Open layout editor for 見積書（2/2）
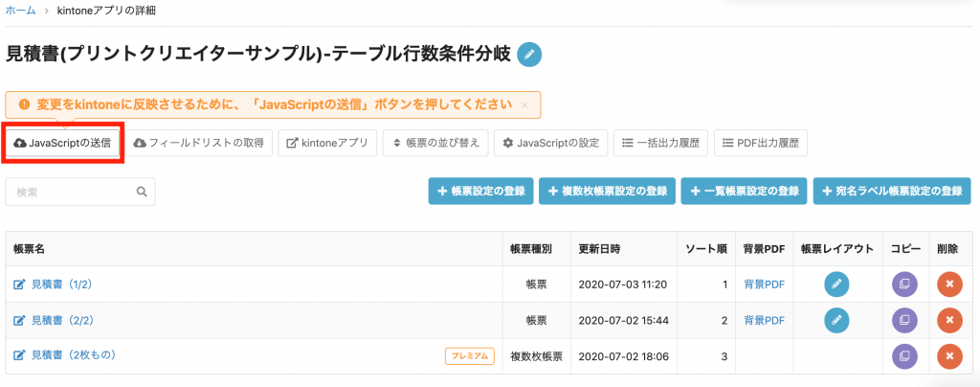 [x=836, y=320]
